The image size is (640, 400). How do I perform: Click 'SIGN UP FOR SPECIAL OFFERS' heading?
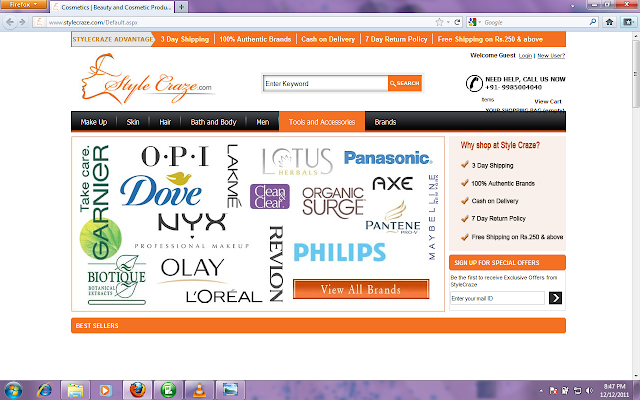pos(497,262)
